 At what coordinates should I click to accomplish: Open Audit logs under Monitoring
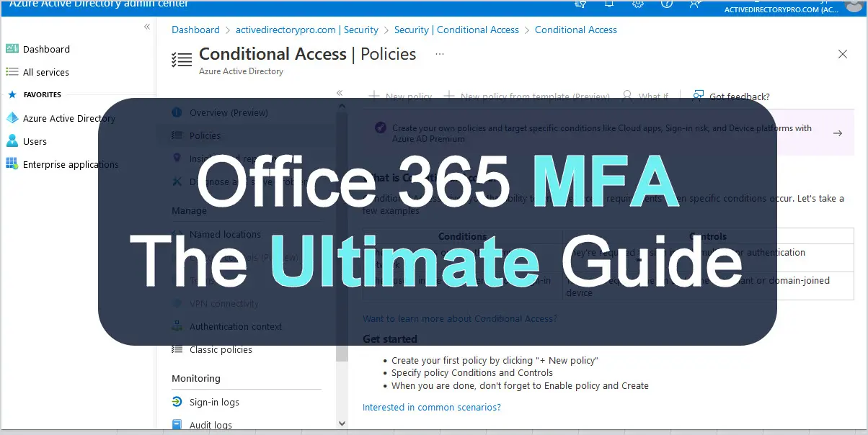tap(211, 425)
